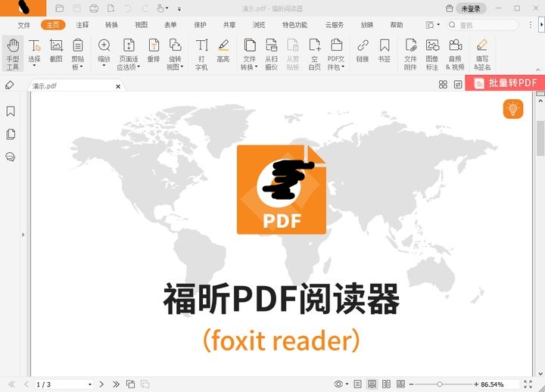
Task: Open the Select (选择) tool dropdown
Action: pos(34,65)
